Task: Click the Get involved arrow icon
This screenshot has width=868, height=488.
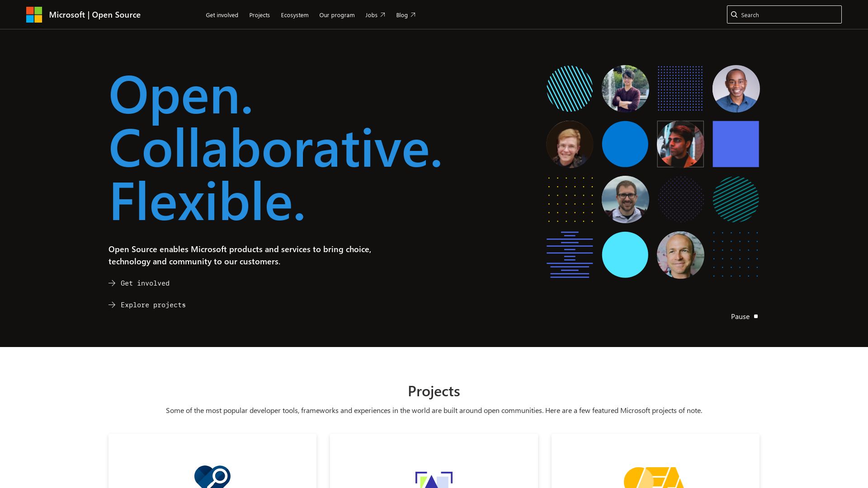Action: [x=112, y=283]
